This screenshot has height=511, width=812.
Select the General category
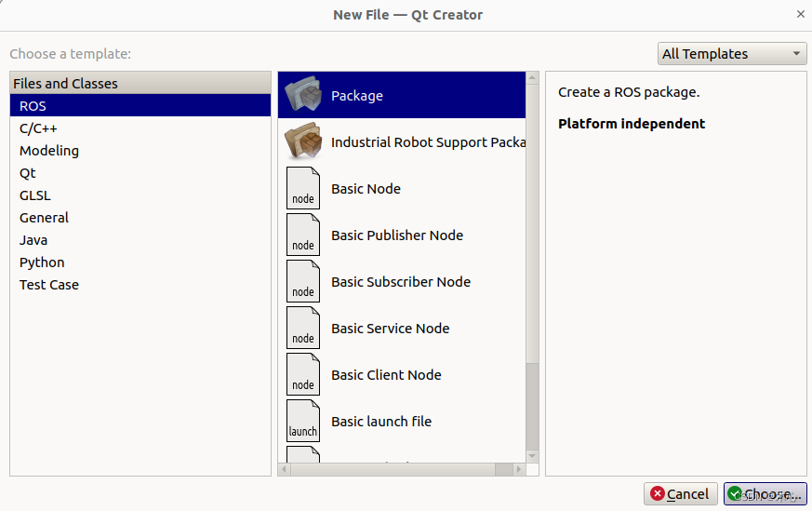tap(140, 217)
